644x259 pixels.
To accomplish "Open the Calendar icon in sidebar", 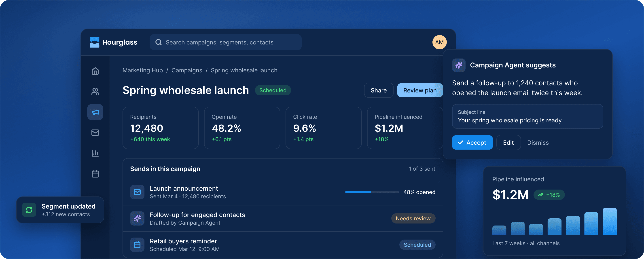I will click(x=95, y=174).
